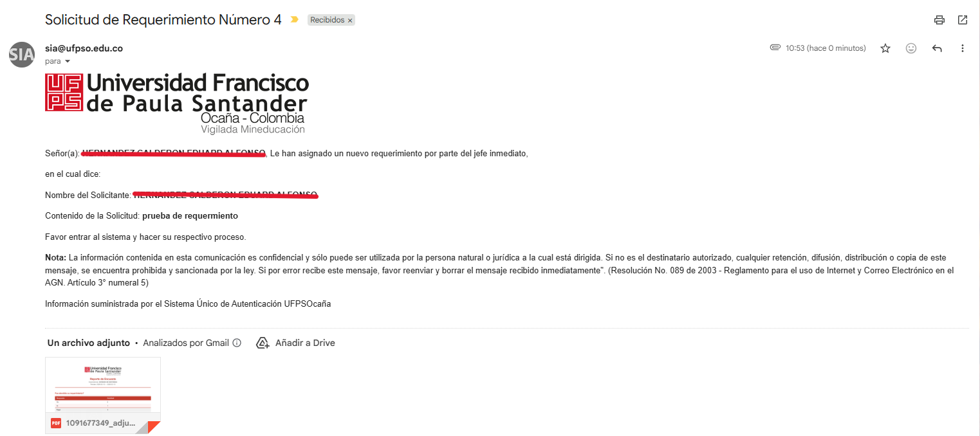Print this email using the printer icon
This screenshot has width=980, height=436.
(x=939, y=20)
